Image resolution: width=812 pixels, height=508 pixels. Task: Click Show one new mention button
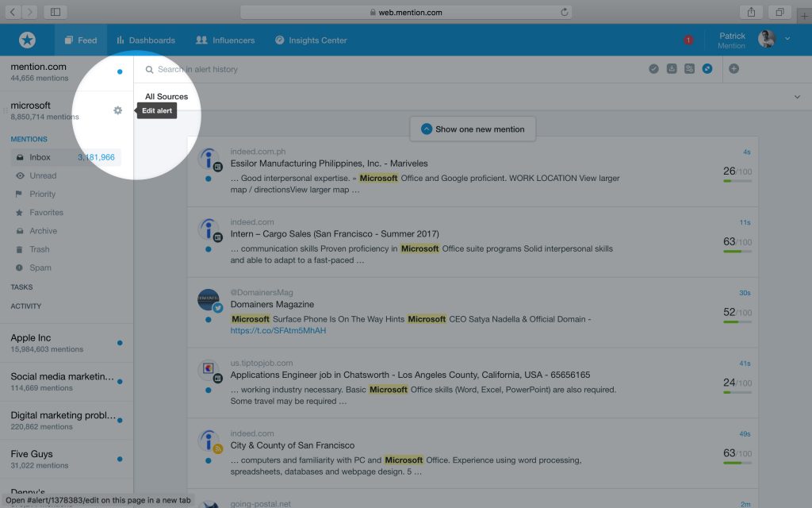[473, 129]
